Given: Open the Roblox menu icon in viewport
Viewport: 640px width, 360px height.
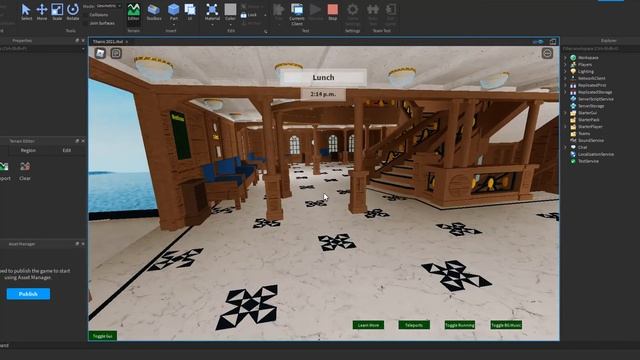Looking at the screenshot, I should tap(100, 53).
